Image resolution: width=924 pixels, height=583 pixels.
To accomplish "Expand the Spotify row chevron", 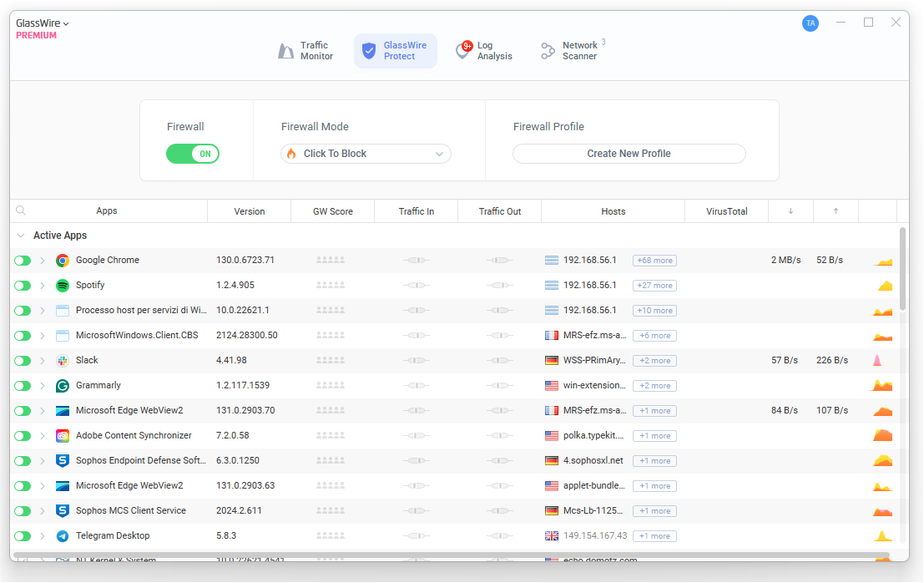I will click(43, 286).
